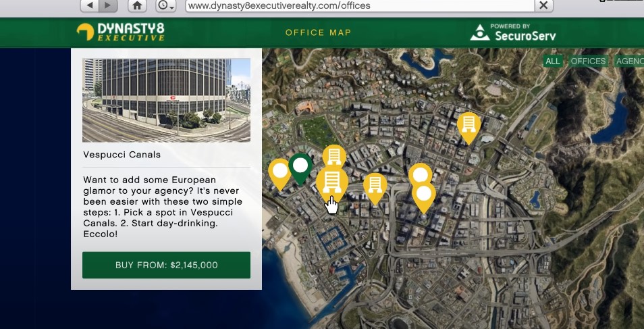Select the OFFICES map filter
This screenshot has height=329, width=644.
pyautogui.click(x=588, y=61)
